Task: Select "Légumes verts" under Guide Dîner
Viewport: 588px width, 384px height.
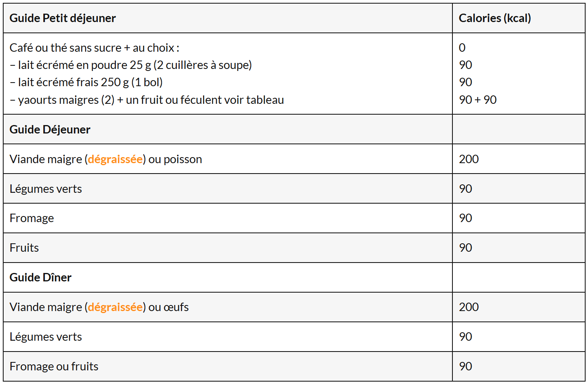Action: pyautogui.click(x=46, y=337)
